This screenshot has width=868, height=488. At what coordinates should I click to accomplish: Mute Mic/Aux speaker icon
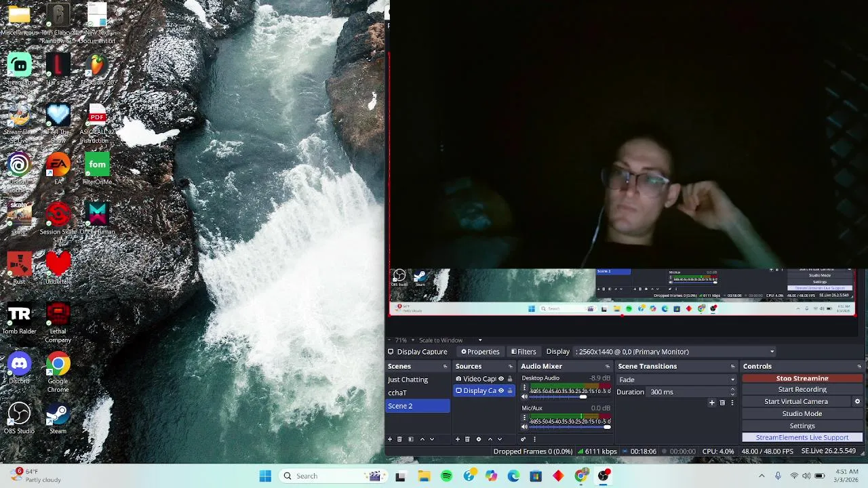(x=524, y=427)
